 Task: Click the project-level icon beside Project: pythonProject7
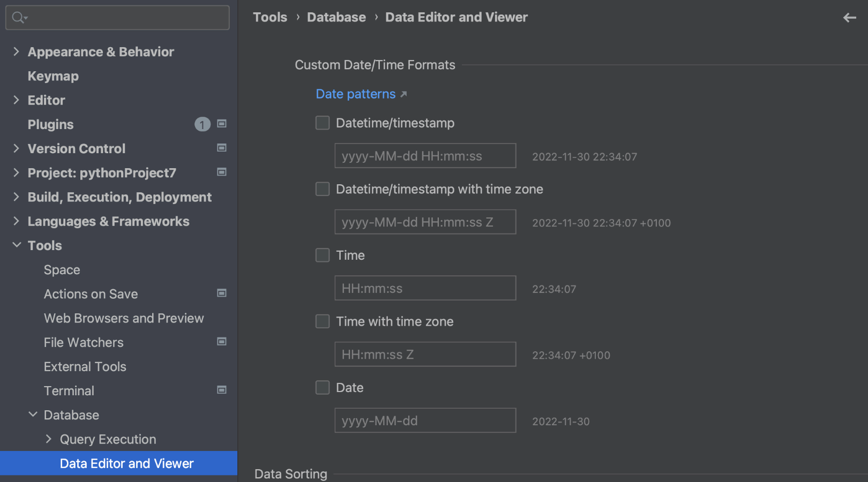point(221,172)
